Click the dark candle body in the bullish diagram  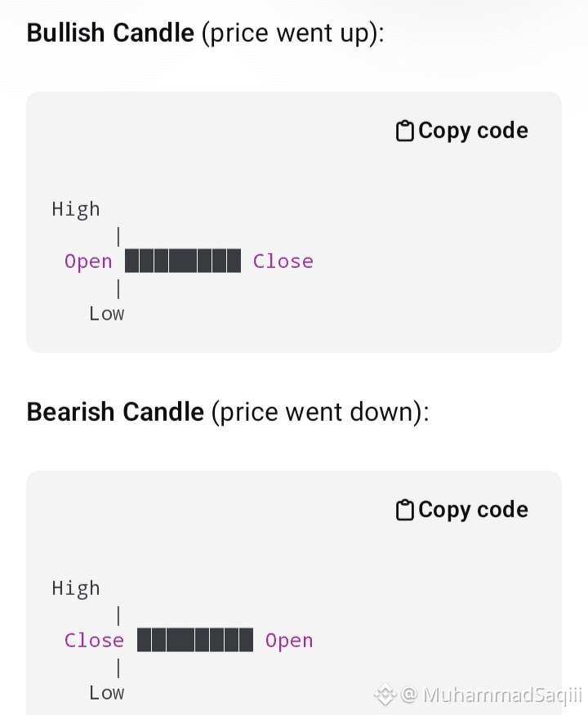(x=183, y=261)
